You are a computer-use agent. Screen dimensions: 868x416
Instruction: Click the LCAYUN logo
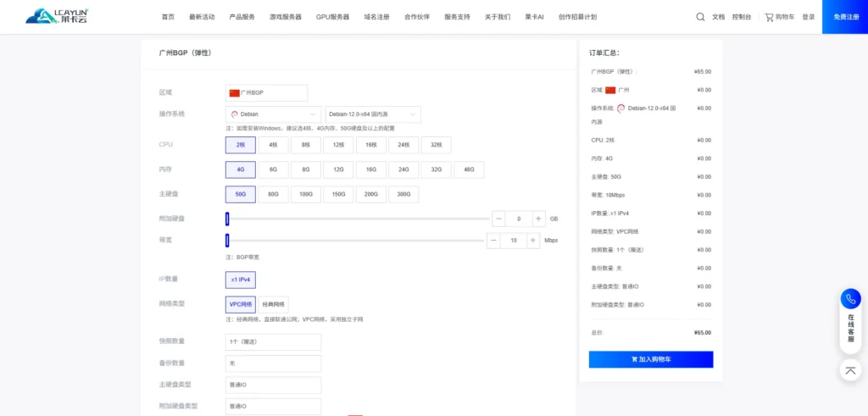click(x=57, y=16)
